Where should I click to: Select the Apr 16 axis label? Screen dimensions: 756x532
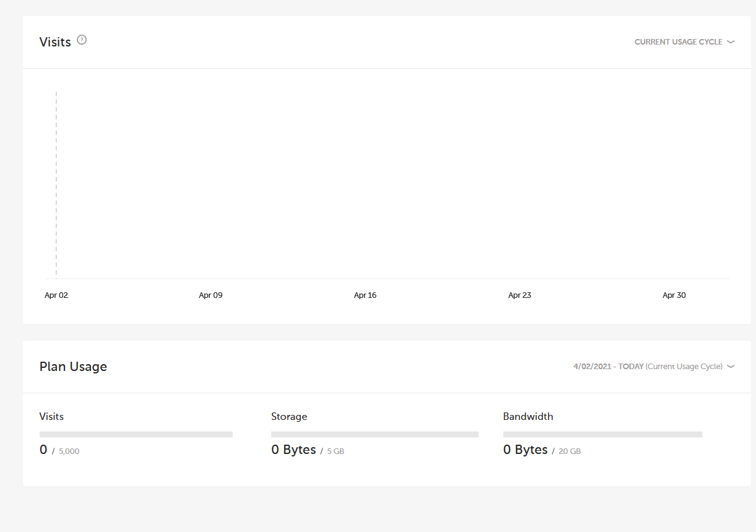click(x=365, y=295)
